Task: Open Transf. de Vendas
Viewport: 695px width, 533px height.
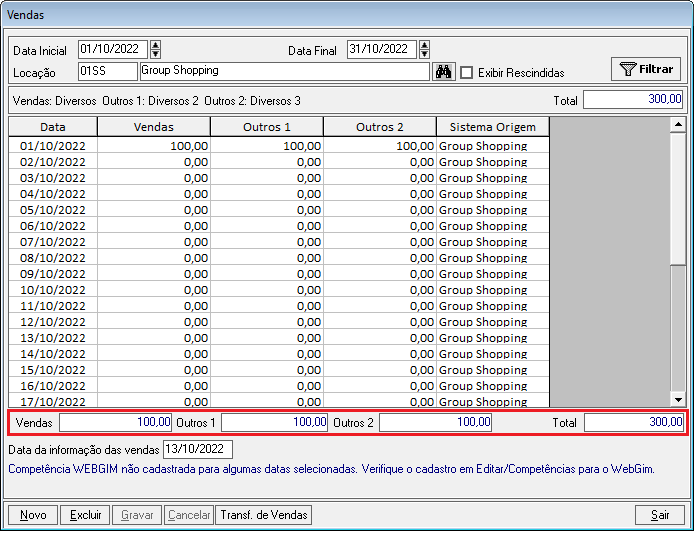Action: (x=265, y=515)
